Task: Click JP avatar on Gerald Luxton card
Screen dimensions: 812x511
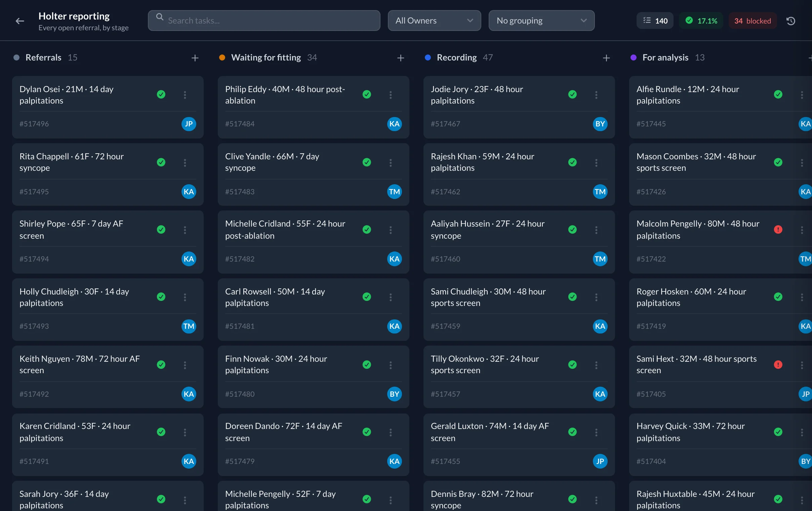Action: point(600,461)
